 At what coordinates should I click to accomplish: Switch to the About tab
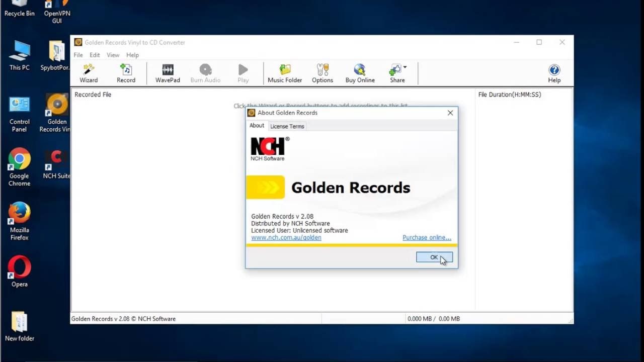257,126
